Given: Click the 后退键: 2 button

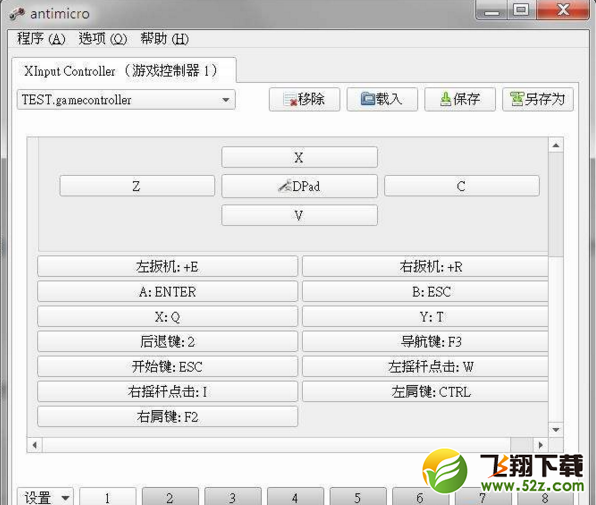Looking at the screenshot, I should pos(167,342).
